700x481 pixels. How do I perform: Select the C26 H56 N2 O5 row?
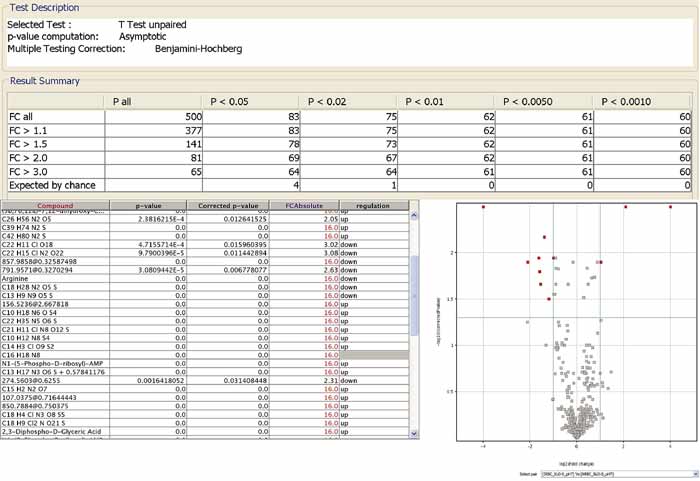point(204,219)
